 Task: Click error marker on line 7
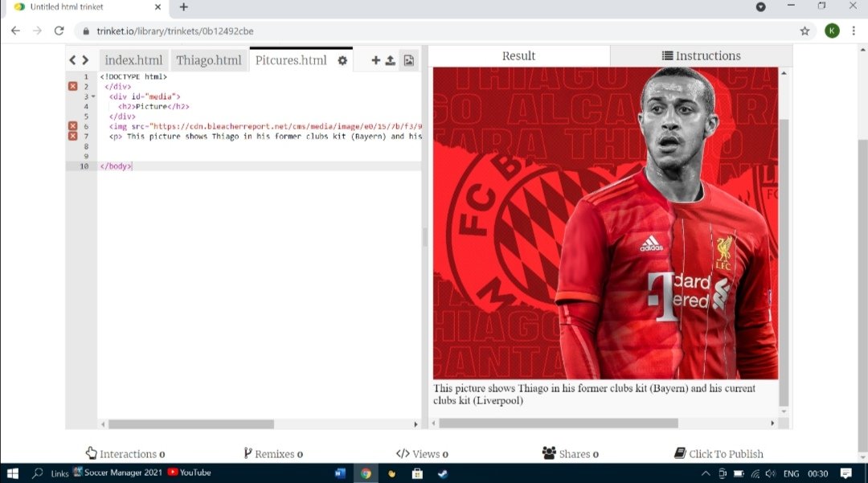pyautogui.click(x=72, y=136)
